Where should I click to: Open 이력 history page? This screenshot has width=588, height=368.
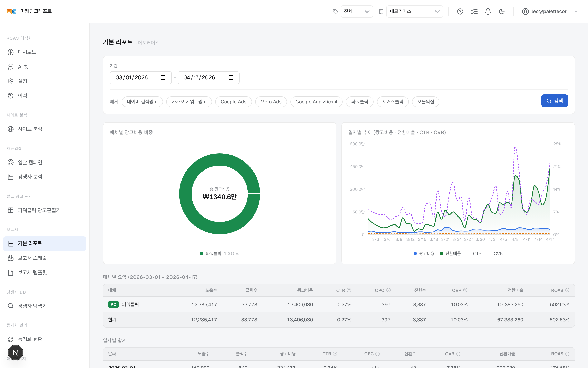tap(45, 96)
